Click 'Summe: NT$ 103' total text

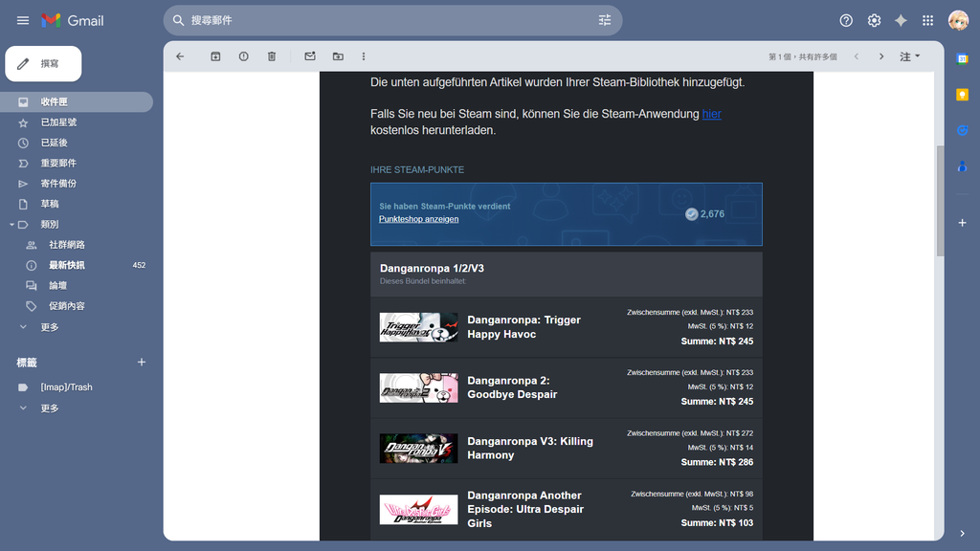pos(717,523)
